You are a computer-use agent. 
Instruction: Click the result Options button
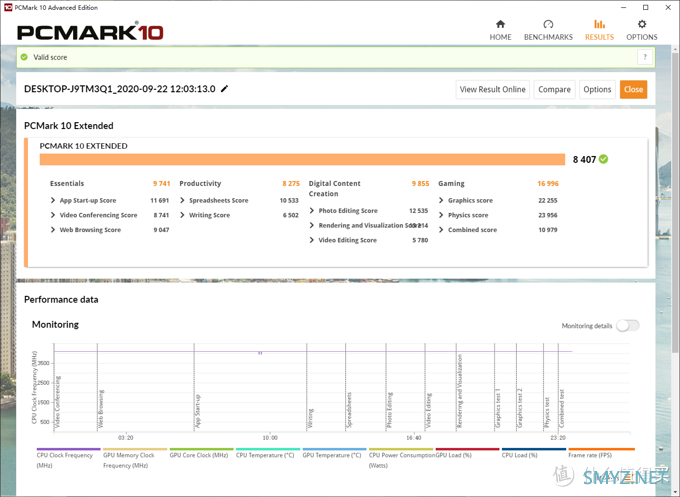pos(597,89)
